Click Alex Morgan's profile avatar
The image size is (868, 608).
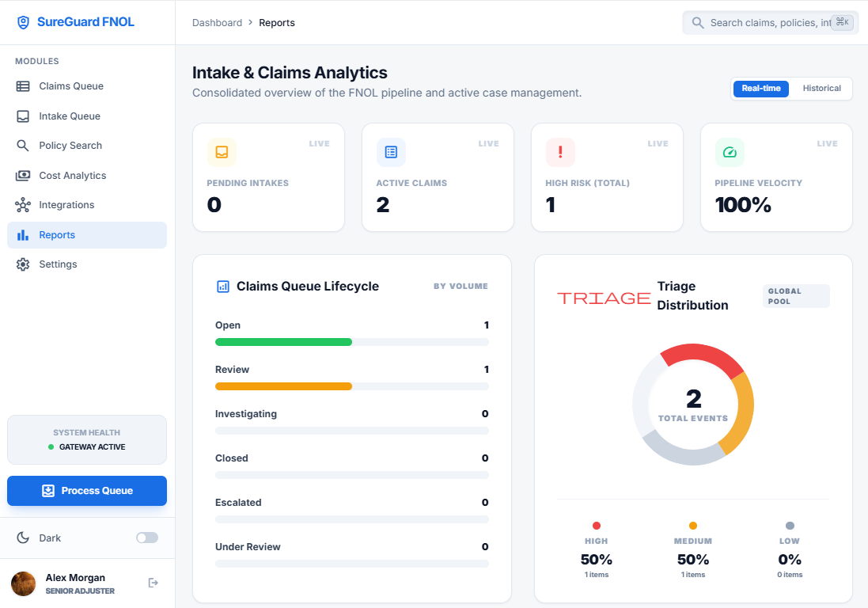click(23, 583)
